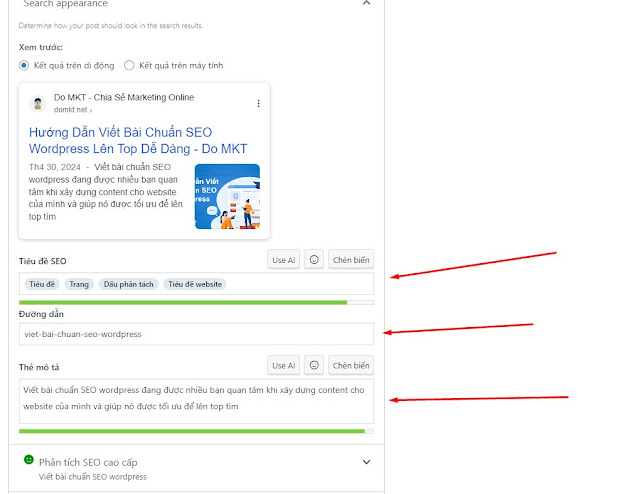This screenshot has height=494, width=639.
Task: Click the description length progress bar
Action: tap(196, 431)
